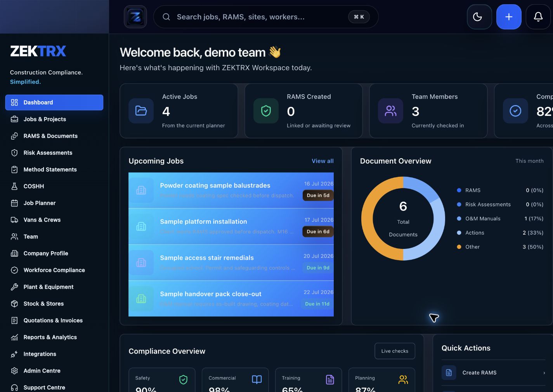The image size is (553, 392).
Task: Click the Due in 9d badge
Action: tap(318, 268)
